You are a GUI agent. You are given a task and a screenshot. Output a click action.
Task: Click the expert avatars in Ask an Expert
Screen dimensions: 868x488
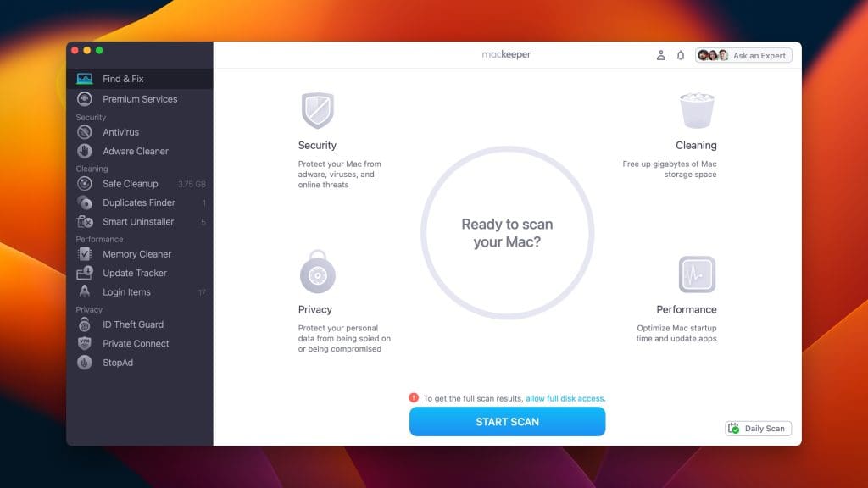click(713, 55)
